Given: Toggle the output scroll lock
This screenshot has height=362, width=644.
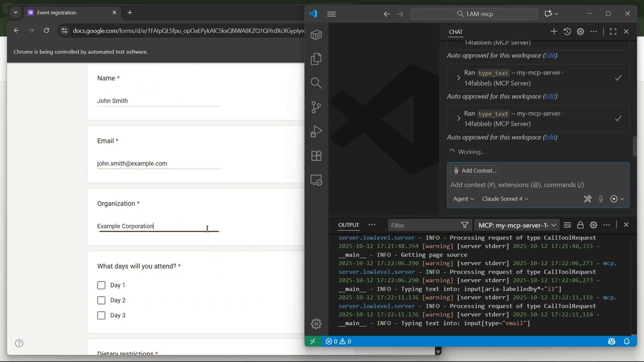Looking at the screenshot, I should 580,225.
